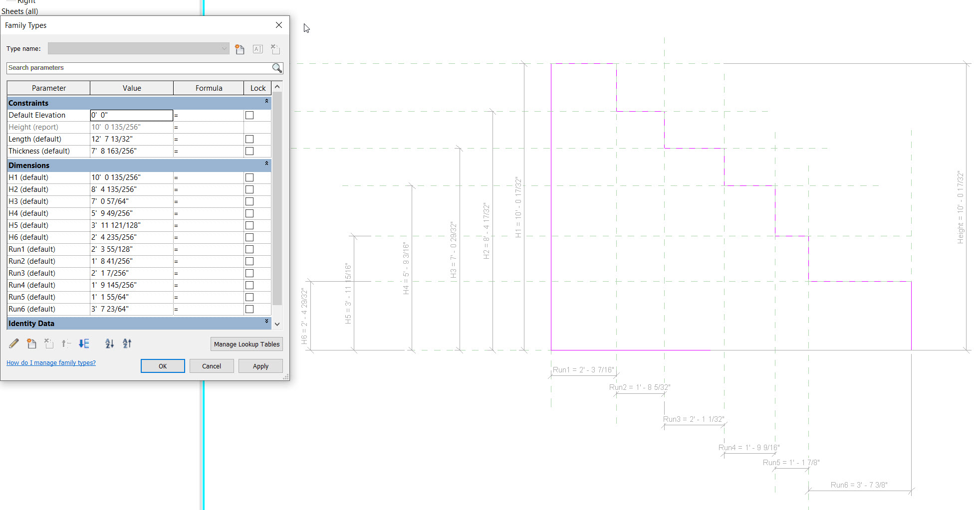Click the Default Elevation value field
This screenshot has width=980, height=510.
[132, 115]
